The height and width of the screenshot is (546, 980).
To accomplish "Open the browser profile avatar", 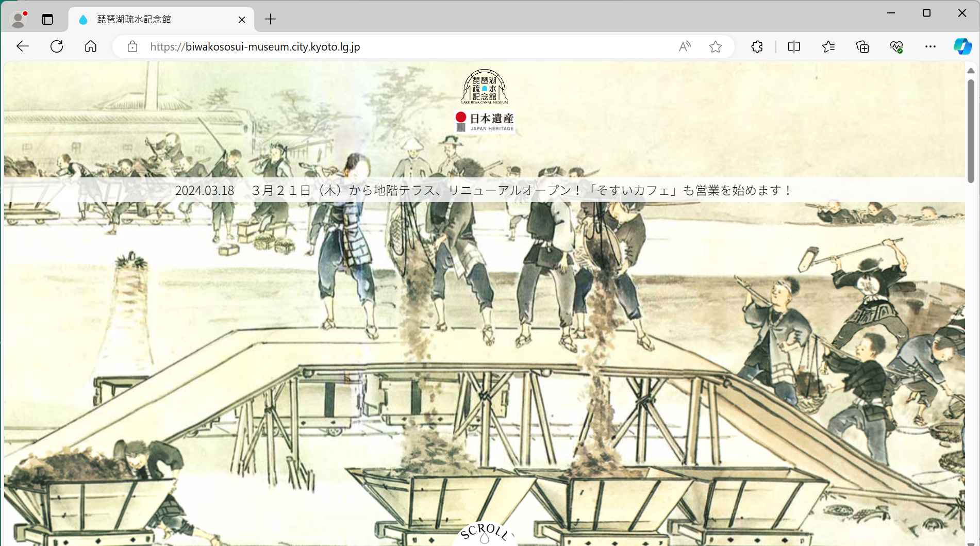I will click(x=19, y=20).
